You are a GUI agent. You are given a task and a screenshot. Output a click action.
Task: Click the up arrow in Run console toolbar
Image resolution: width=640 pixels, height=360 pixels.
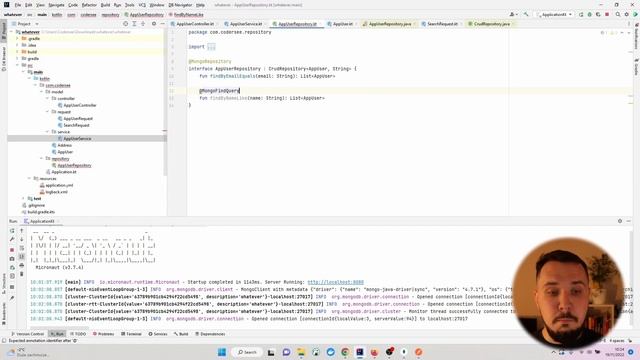click(x=22, y=231)
